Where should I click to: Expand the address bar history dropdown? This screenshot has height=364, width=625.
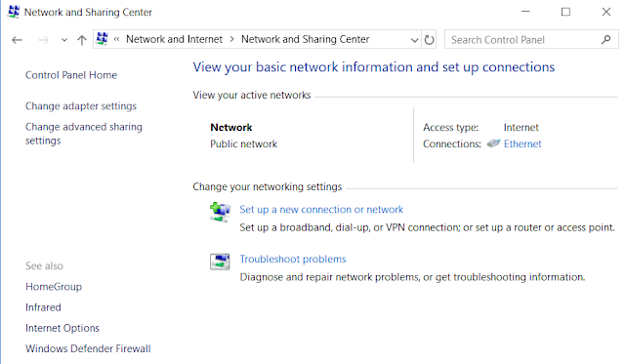point(414,40)
